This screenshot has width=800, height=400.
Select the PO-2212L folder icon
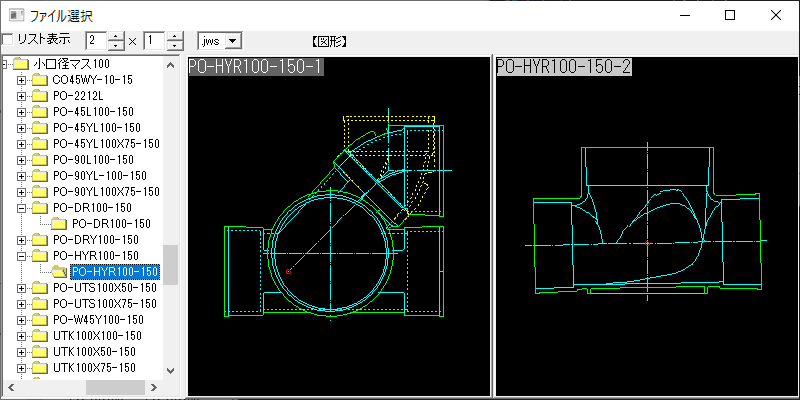coord(39,97)
